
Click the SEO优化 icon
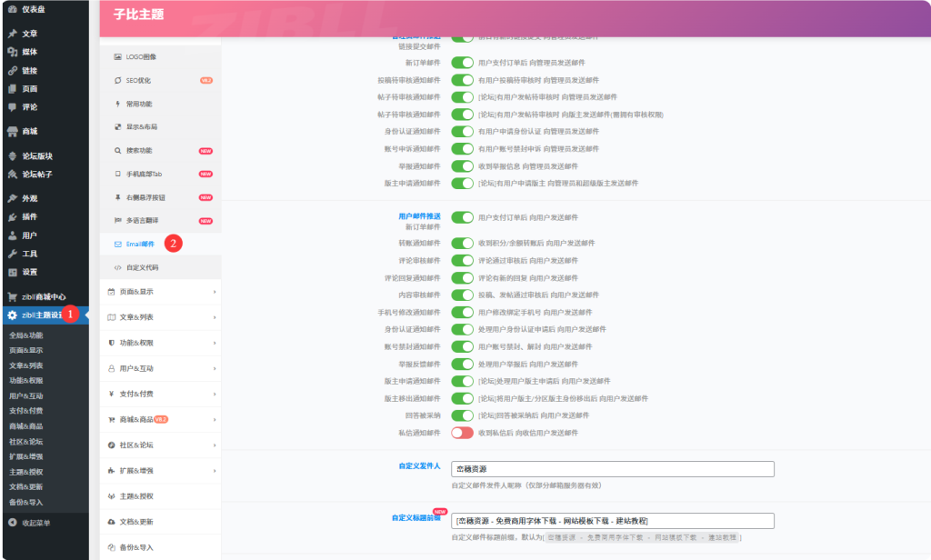(x=117, y=80)
